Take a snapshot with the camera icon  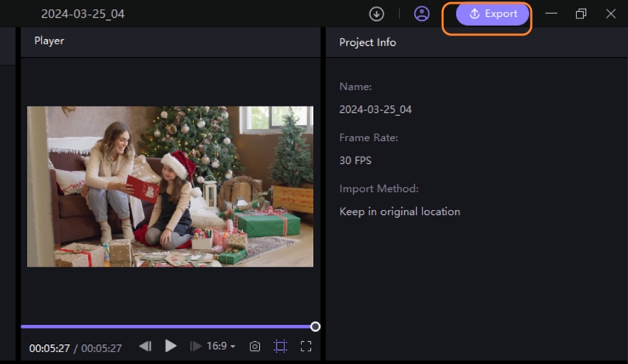point(255,346)
